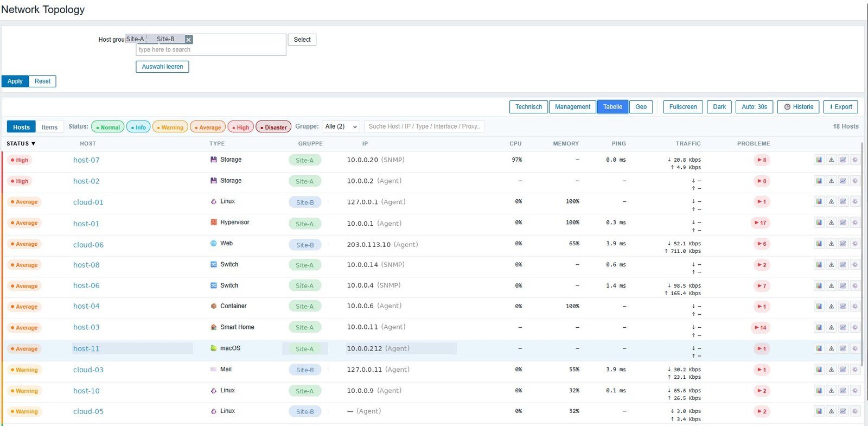Viewport: 868px width, 426px height.
Task: Click the table vertical scrollbar
Action: click(862, 253)
